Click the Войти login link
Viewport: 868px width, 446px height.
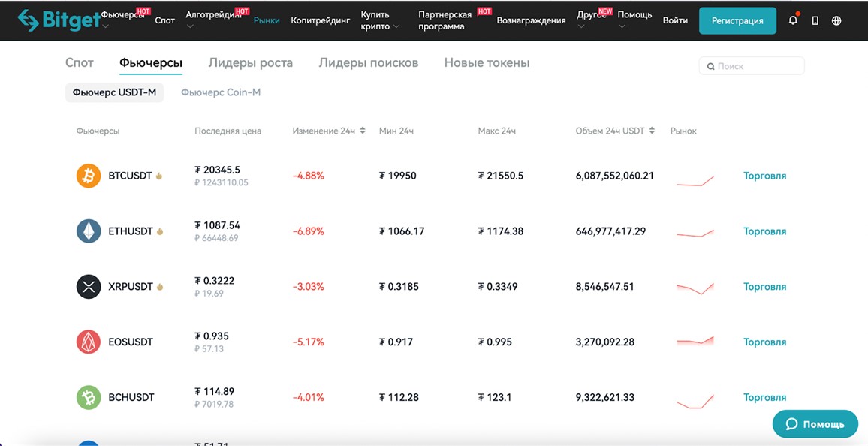[675, 20]
